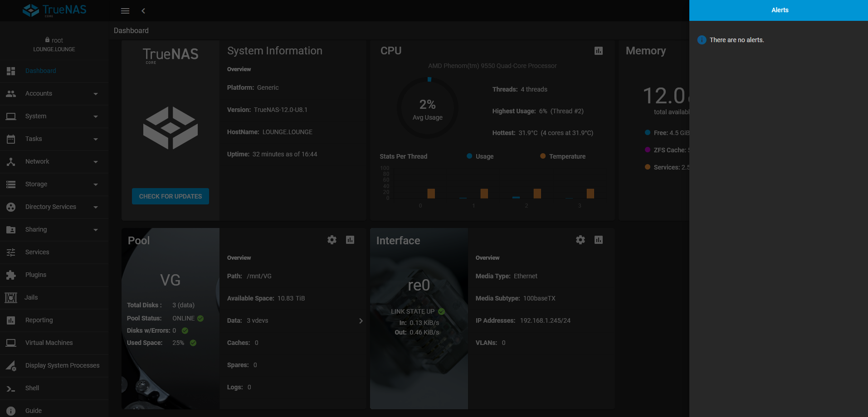Click the root user label

[54, 40]
